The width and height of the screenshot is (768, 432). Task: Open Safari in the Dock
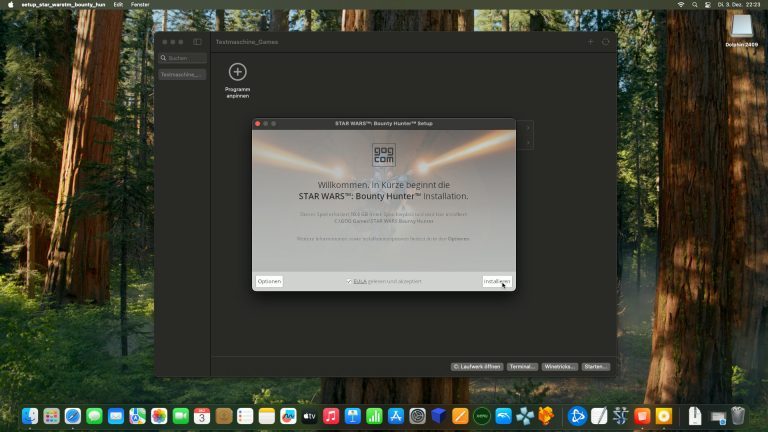[x=73, y=416]
